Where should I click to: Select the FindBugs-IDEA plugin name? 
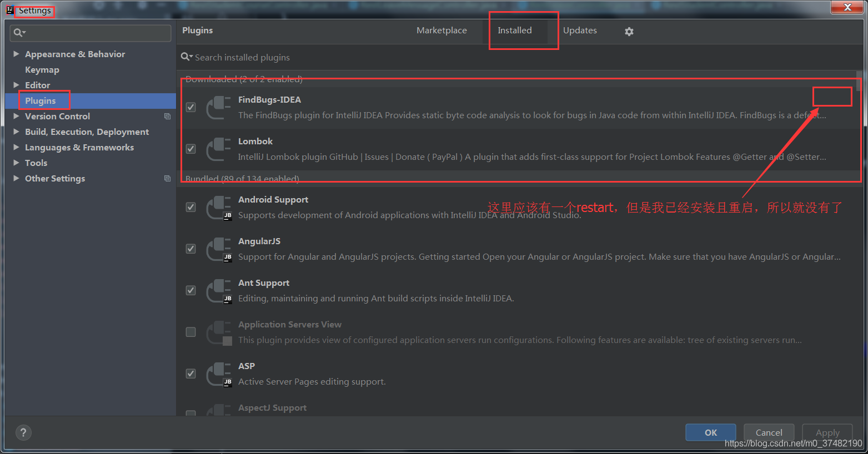point(269,100)
